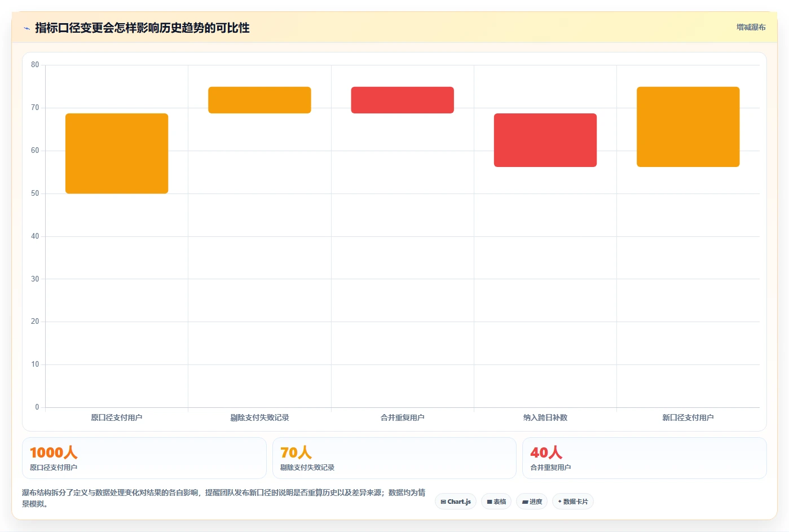Click the orange bar for 原口径支付用户
The height and width of the screenshot is (532, 789).
point(117,153)
